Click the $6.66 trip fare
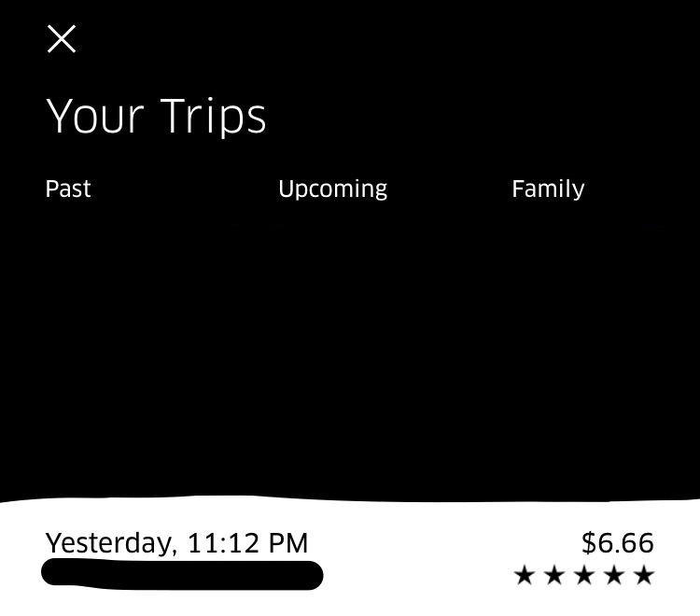 coord(617,542)
